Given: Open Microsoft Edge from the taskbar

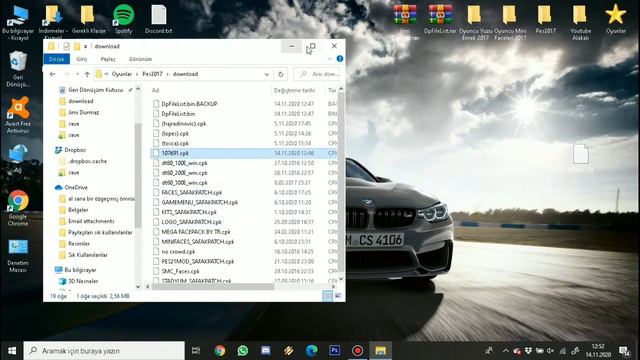Looking at the screenshot, I should tap(312, 351).
